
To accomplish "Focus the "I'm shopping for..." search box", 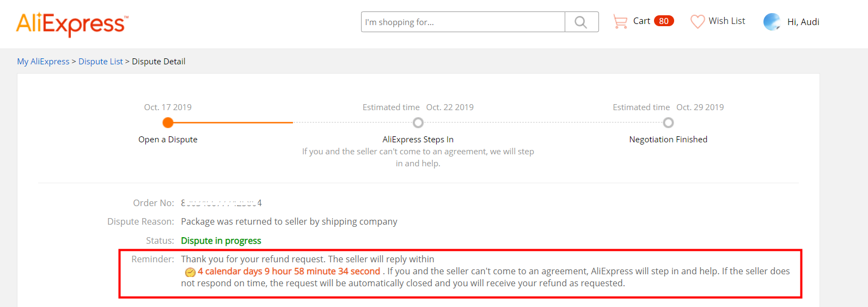I will tap(463, 22).
